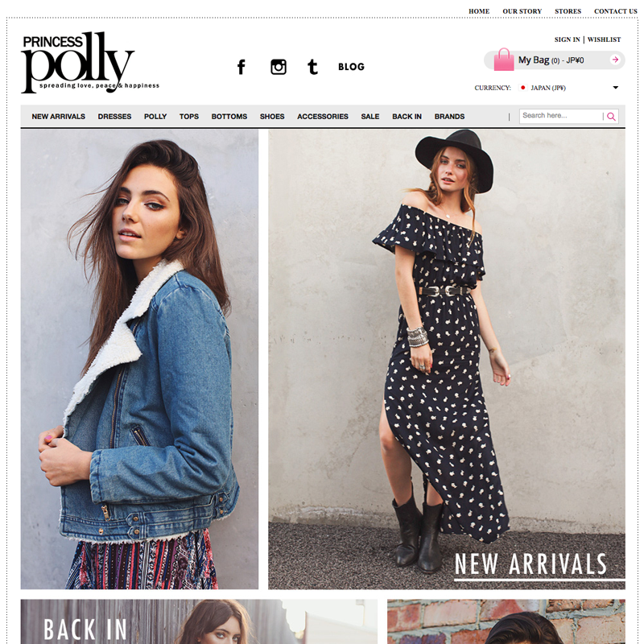This screenshot has width=644, height=644.
Task: Click the Sign In link
Action: coord(568,39)
